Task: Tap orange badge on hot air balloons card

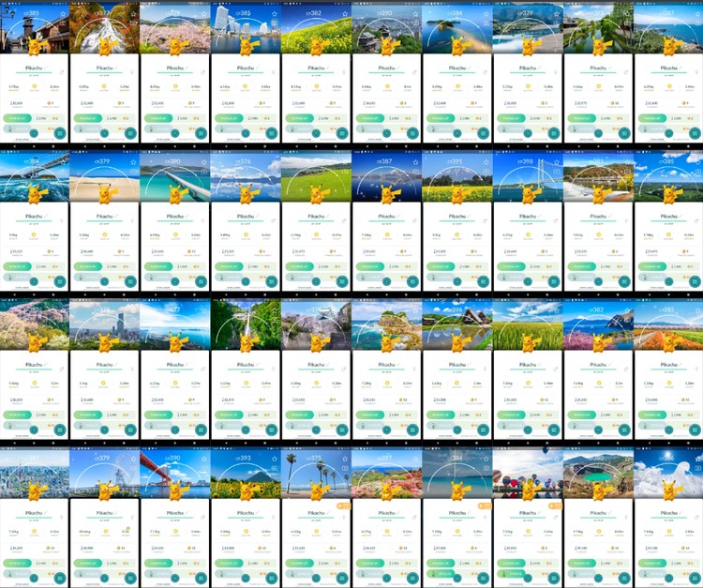Action: tap(555, 505)
